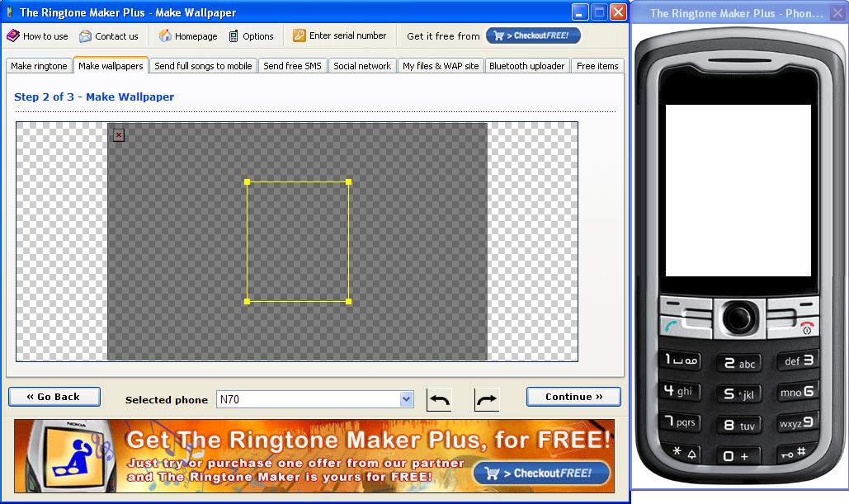Open the Send free SMS tab

point(292,66)
